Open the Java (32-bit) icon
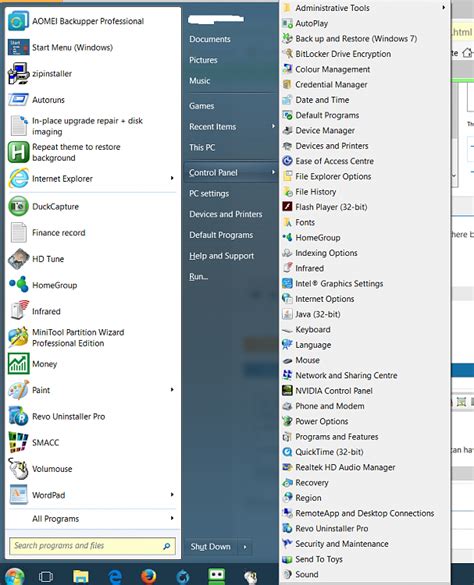Screen dimensions: 474x585 pyautogui.click(x=287, y=314)
